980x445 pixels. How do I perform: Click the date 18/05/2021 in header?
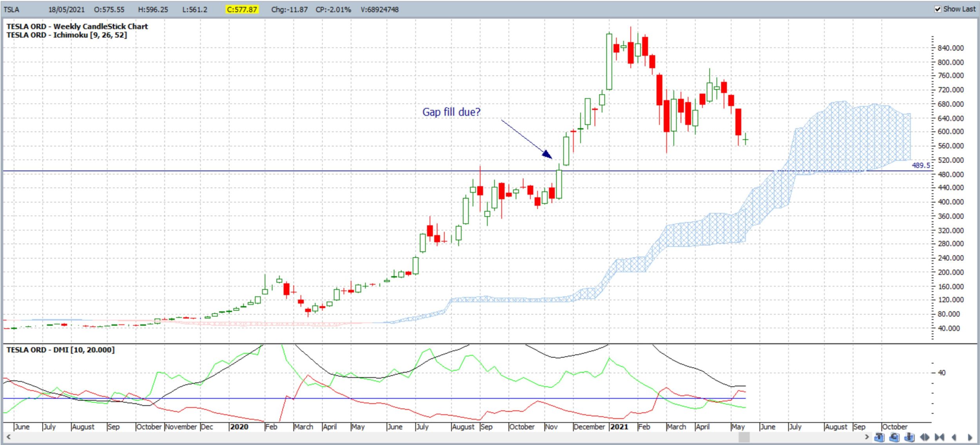[66, 9]
